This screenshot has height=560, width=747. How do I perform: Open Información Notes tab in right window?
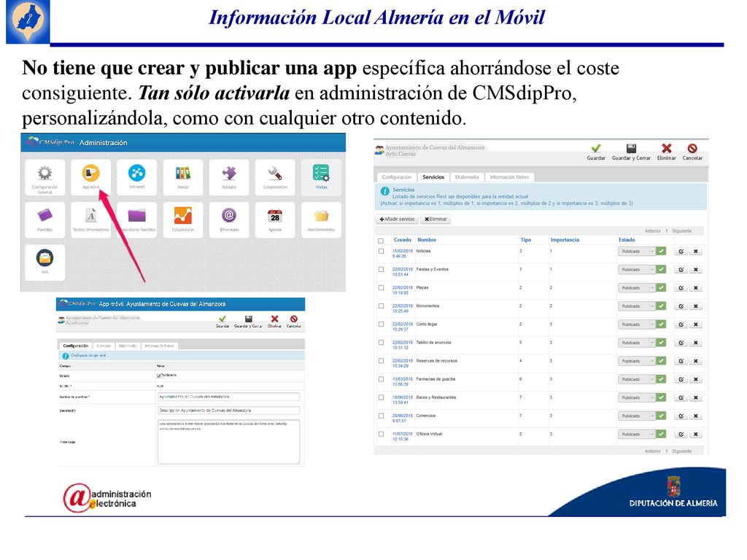(x=509, y=177)
